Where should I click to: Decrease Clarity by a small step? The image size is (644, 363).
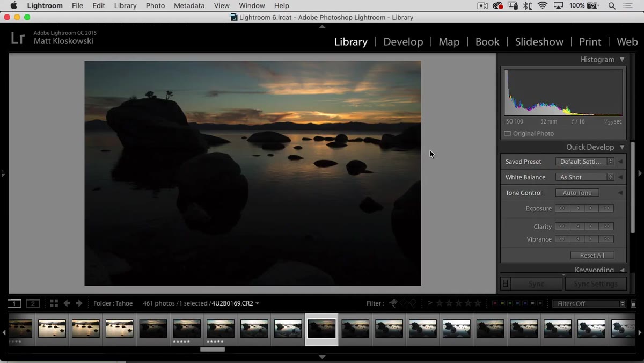[x=577, y=227]
